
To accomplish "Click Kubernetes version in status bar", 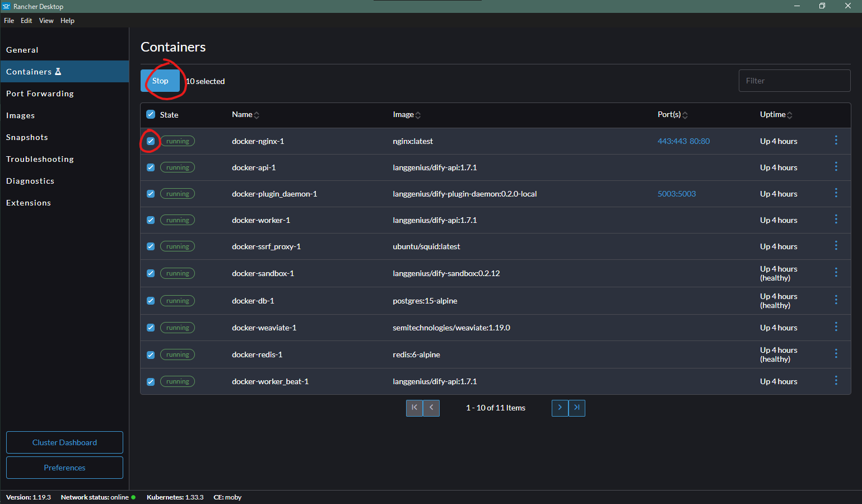I will (175, 497).
